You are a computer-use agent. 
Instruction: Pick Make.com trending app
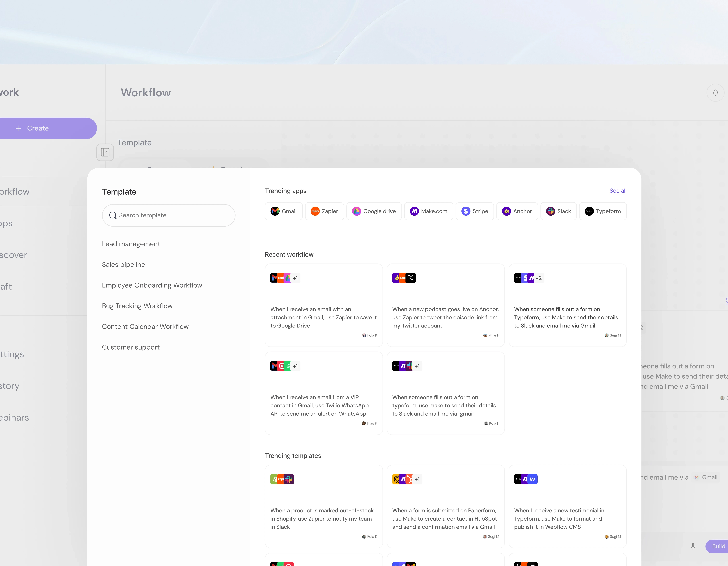pos(429,211)
